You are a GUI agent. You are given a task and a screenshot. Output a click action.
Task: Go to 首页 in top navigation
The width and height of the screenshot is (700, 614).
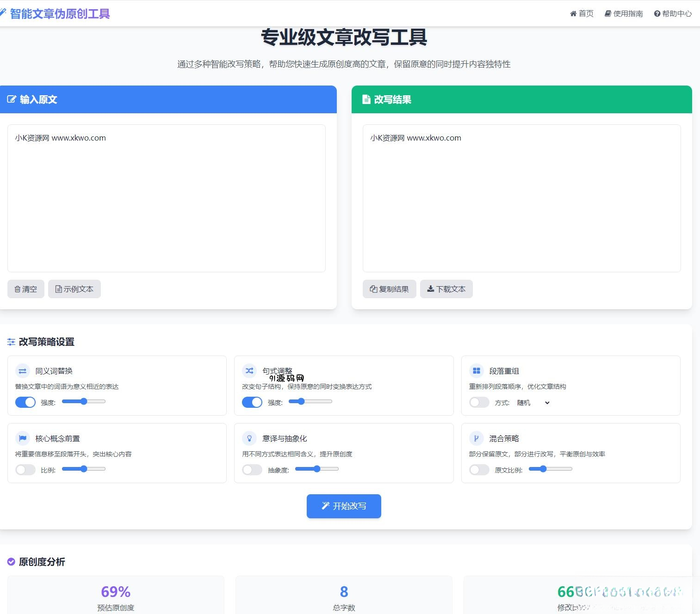click(x=582, y=14)
